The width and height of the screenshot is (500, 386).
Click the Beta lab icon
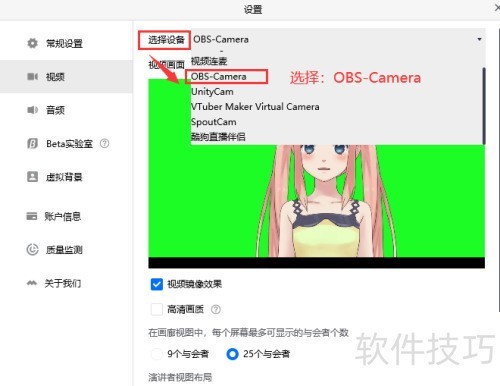[32, 144]
